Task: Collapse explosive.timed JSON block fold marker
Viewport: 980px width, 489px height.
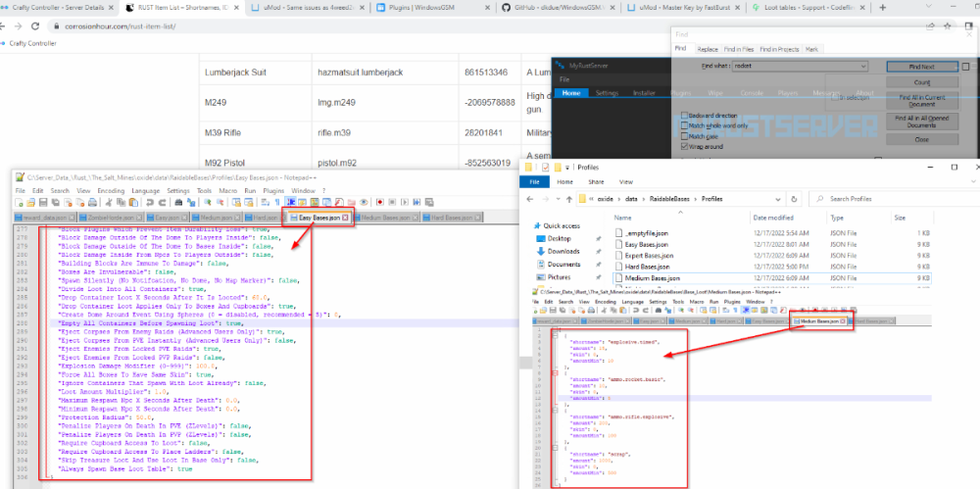Action: 555,336
